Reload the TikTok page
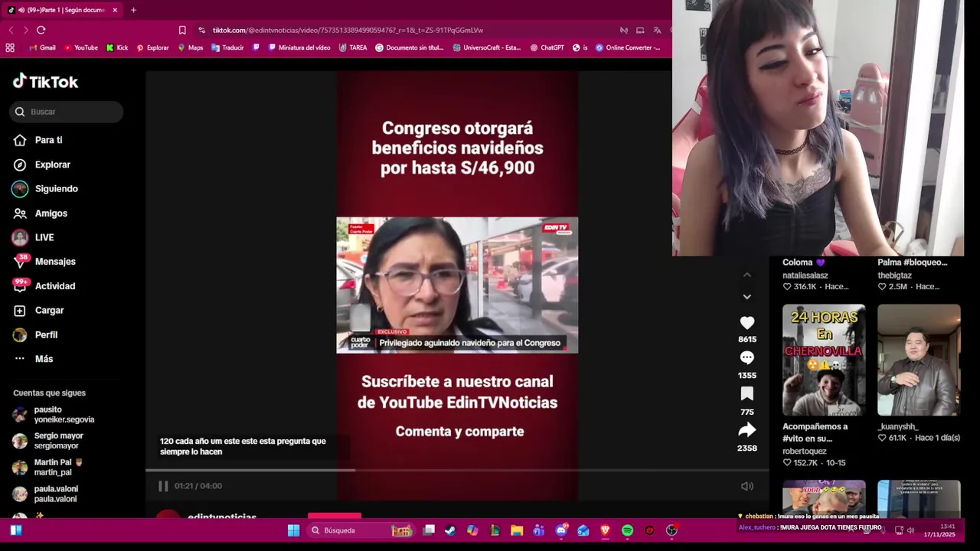 point(41,30)
